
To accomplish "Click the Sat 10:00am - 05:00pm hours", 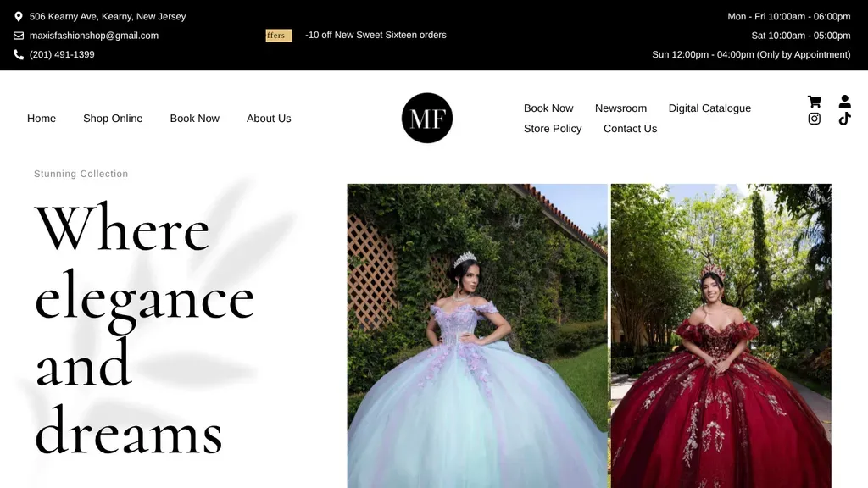I will pos(801,36).
